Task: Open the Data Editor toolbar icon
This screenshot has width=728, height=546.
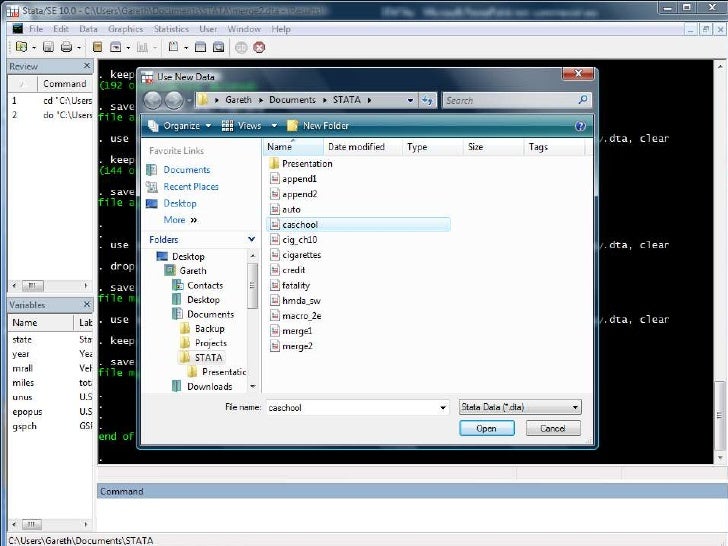Action: click(200, 47)
